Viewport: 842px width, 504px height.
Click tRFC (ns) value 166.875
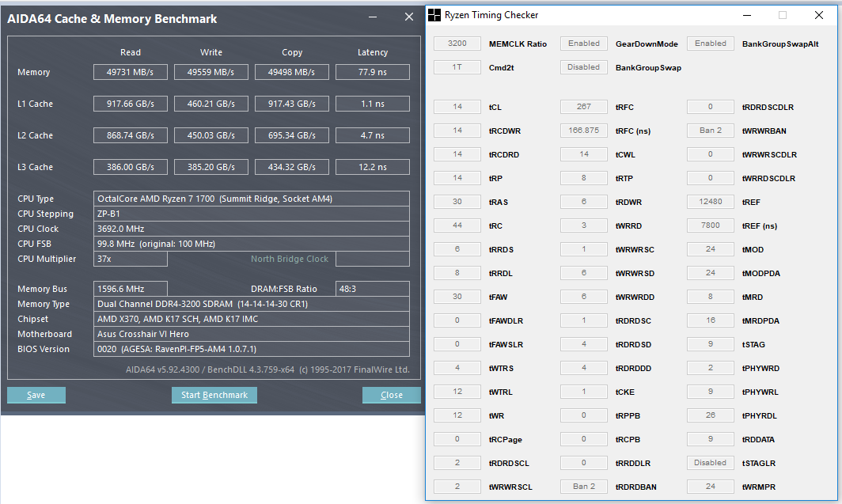pyautogui.click(x=584, y=131)
